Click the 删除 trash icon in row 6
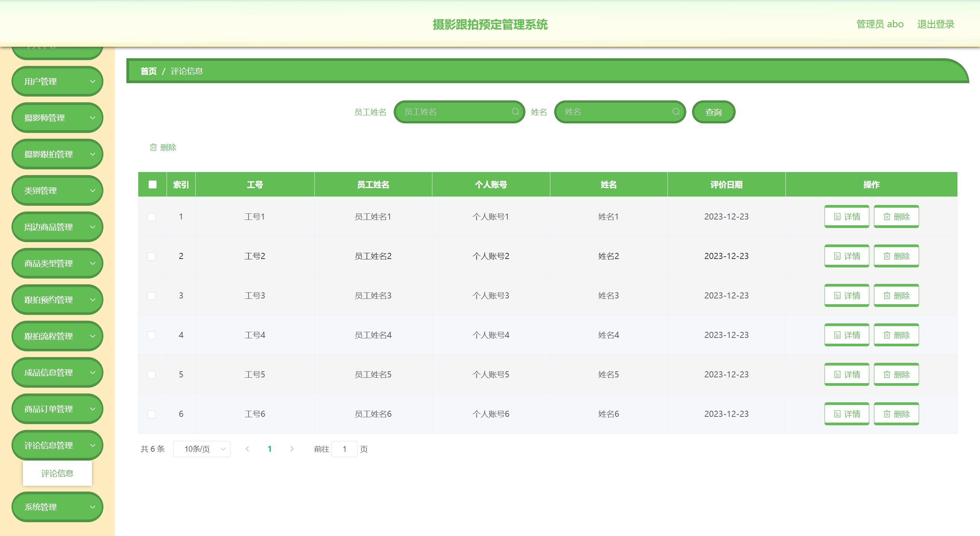This screenshot has width=980, height=536. coord(887,414)
